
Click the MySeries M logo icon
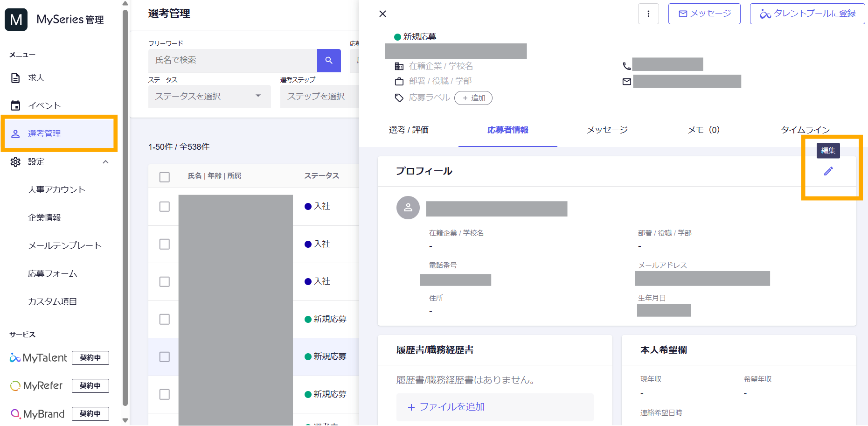[x=16, y=20]
